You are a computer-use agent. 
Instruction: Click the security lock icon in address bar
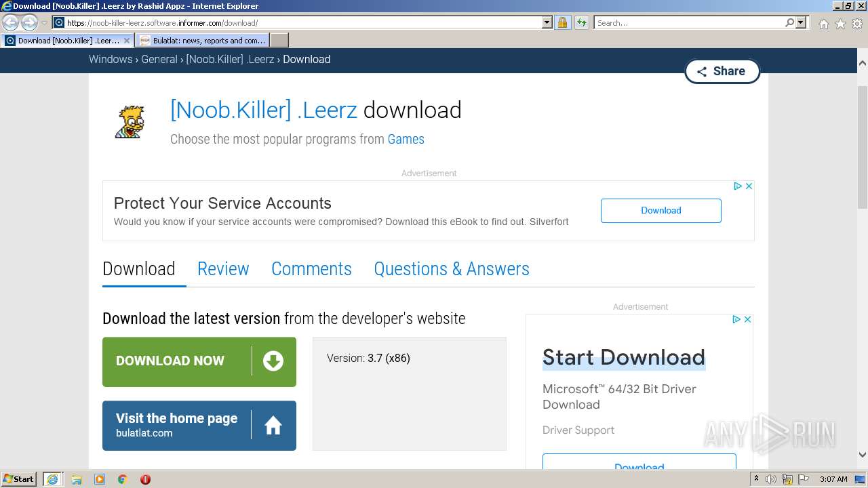pos(562,22)
